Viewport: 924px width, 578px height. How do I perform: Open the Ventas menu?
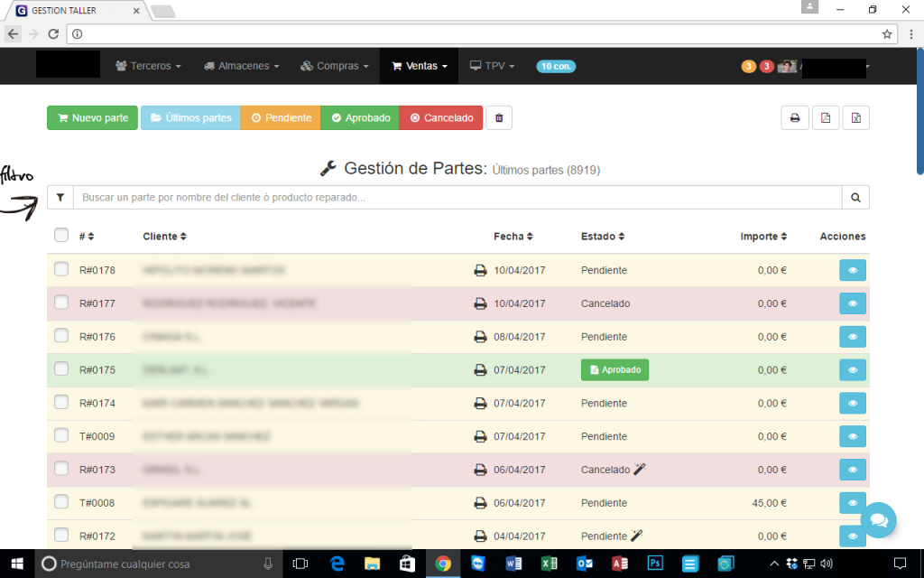(x=420, y=66)
